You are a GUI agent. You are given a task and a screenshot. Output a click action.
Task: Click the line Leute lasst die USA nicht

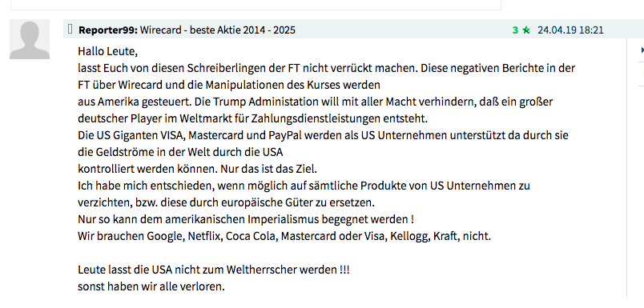(214, 270)
